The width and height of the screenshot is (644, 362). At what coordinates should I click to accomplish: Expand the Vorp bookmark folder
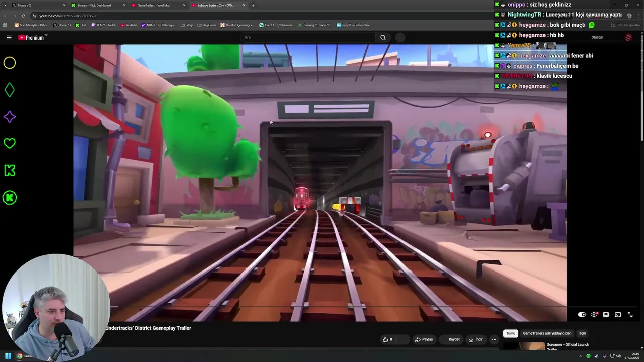click(x=187, y=25)
